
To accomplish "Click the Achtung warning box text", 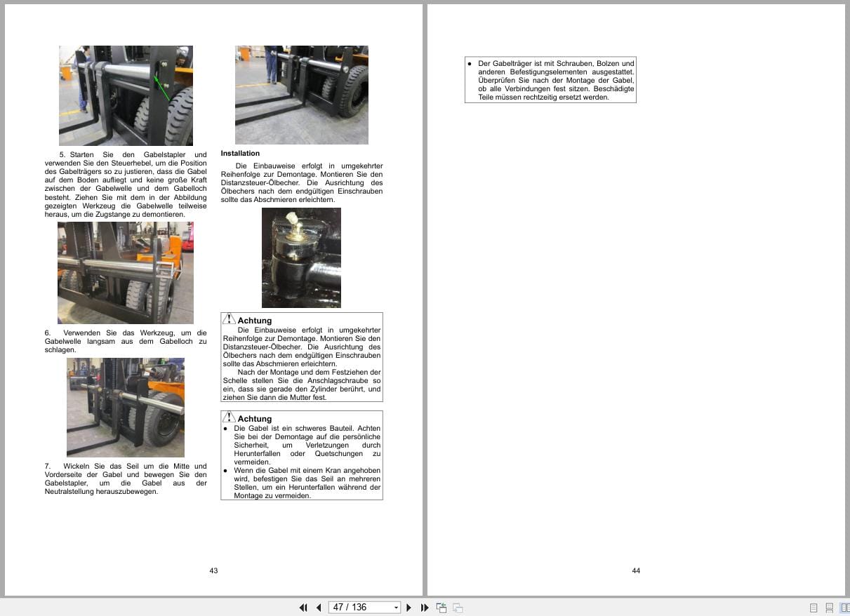I will click(x=302, y=356).
